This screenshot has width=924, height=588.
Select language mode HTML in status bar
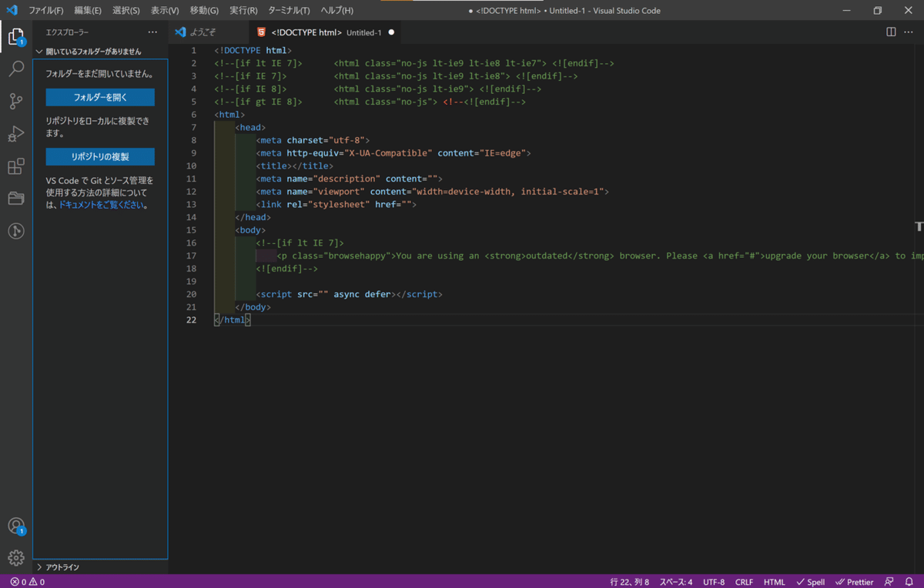[775, 582]
